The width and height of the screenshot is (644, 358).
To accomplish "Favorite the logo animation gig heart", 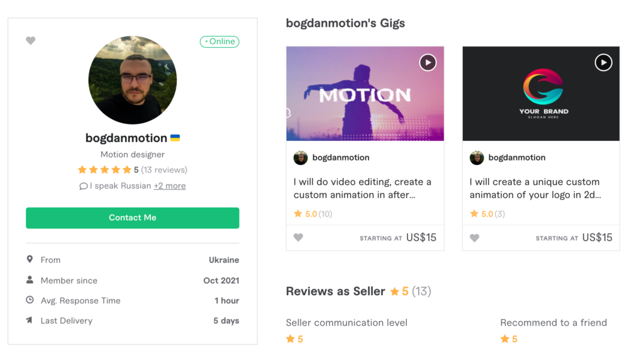I will pos(474,238).
